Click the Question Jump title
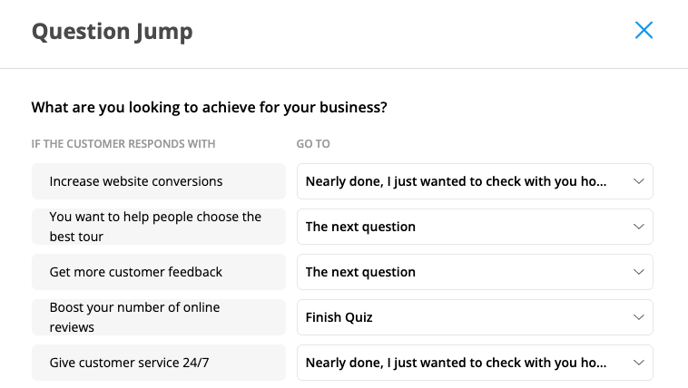The width and height of the screenshot is (688, 388). (112, 32)
